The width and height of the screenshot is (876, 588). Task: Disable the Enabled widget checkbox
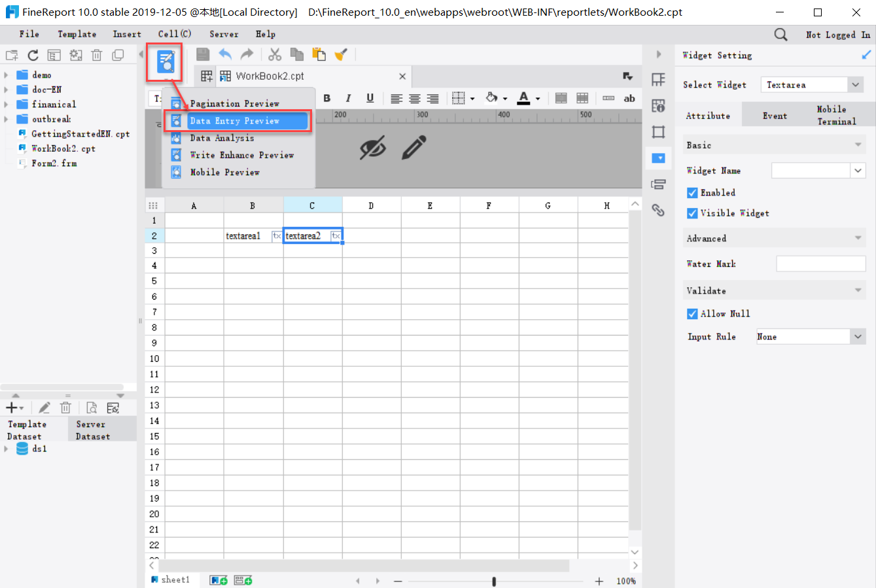click(692, 192)
